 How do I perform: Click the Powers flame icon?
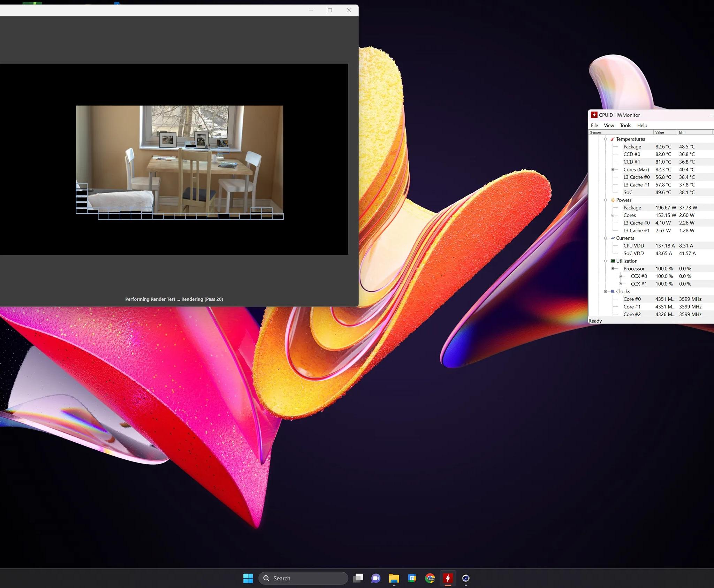613,200
